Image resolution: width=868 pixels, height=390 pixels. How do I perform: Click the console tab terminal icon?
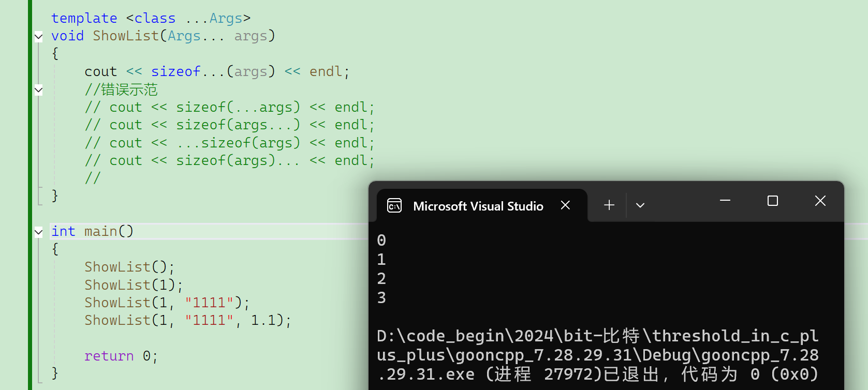394,206
